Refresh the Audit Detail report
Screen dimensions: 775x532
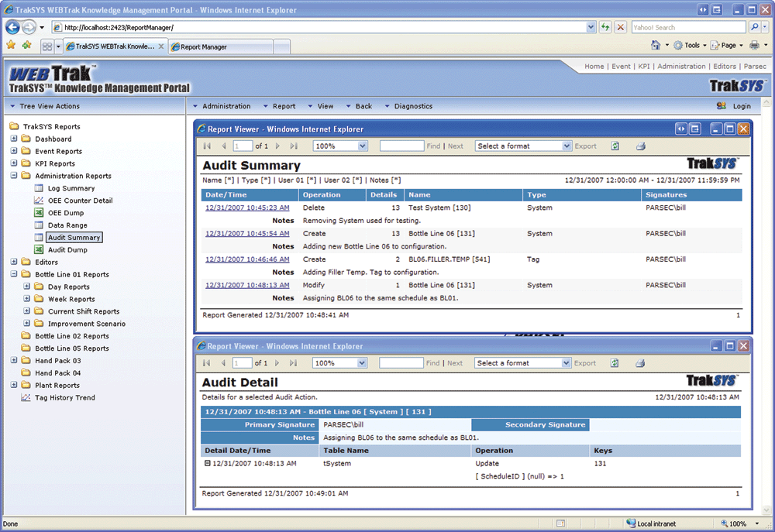click(x=615, y=362)
